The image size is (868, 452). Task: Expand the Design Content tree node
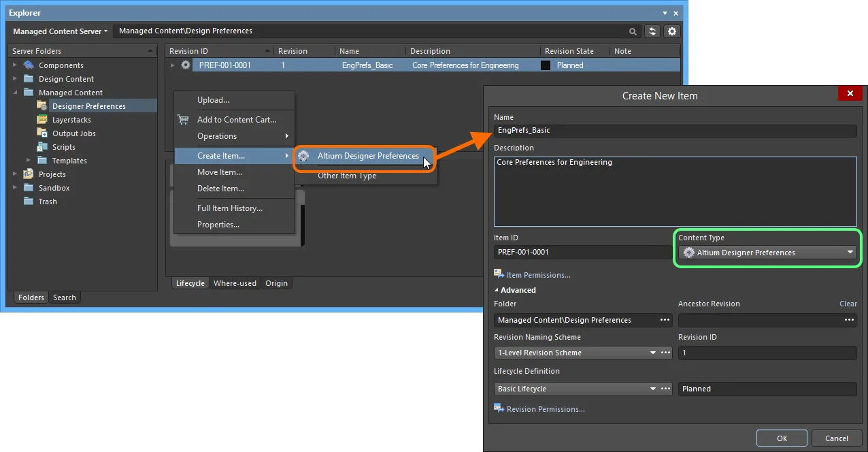click(15, 79)
